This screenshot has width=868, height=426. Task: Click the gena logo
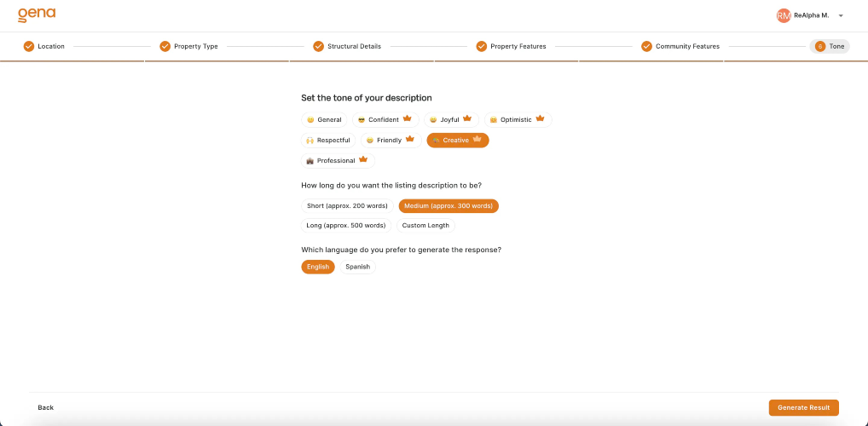(37, 15)
